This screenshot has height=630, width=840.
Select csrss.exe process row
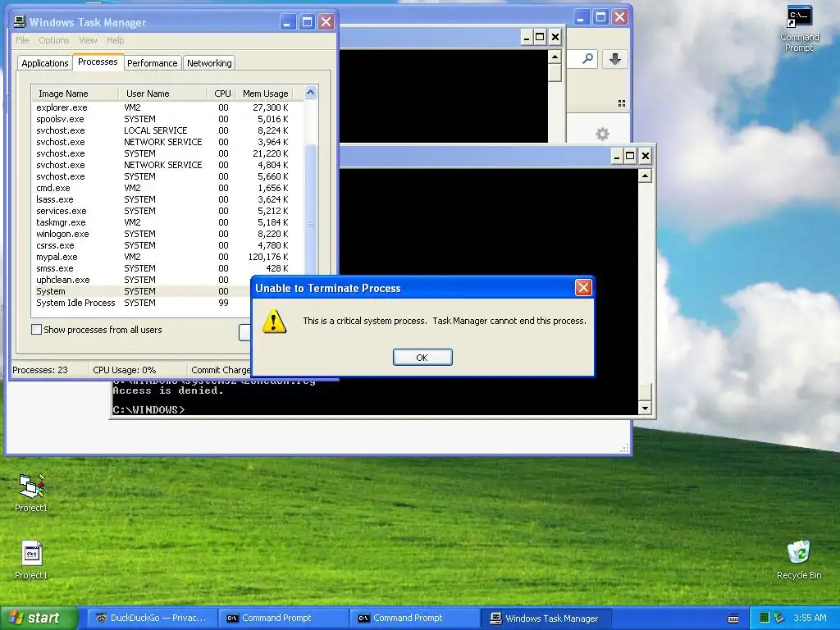point(167,245)
